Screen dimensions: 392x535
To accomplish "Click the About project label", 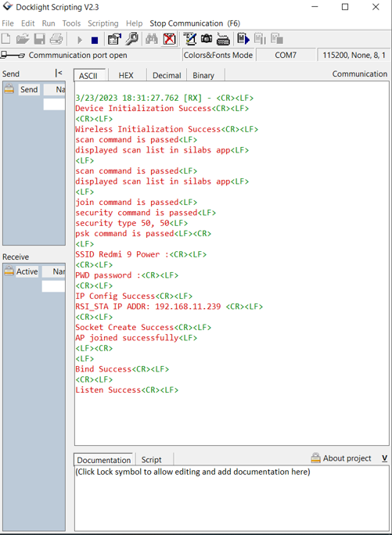I will pyautogui.click(x=347, y=458).
